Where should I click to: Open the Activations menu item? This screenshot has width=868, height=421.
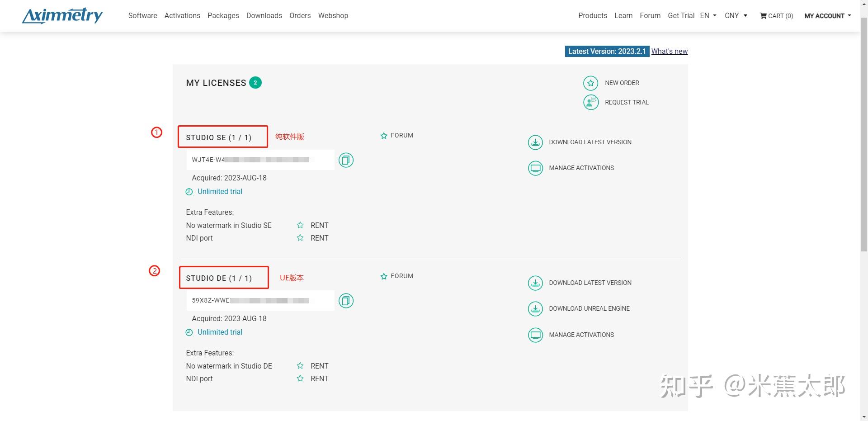[x=182, y=15]
